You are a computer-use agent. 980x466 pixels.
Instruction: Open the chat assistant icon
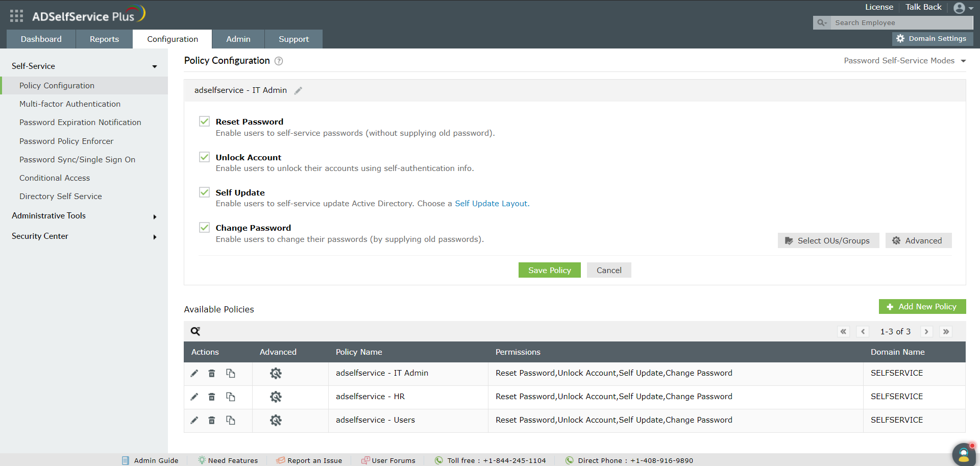click(964, 454)
